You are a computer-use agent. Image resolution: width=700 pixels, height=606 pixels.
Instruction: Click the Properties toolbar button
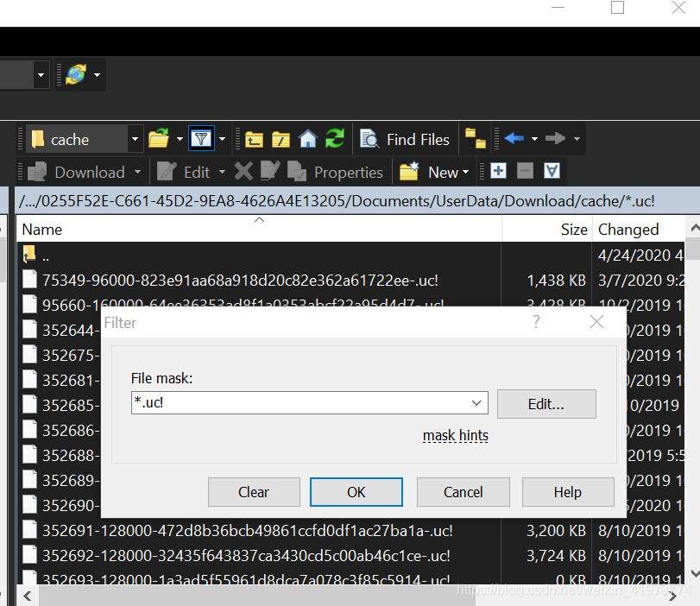click(335, 173)
